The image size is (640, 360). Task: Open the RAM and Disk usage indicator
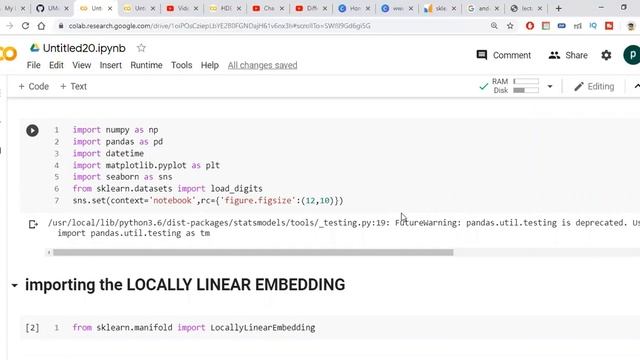point(516,86)
